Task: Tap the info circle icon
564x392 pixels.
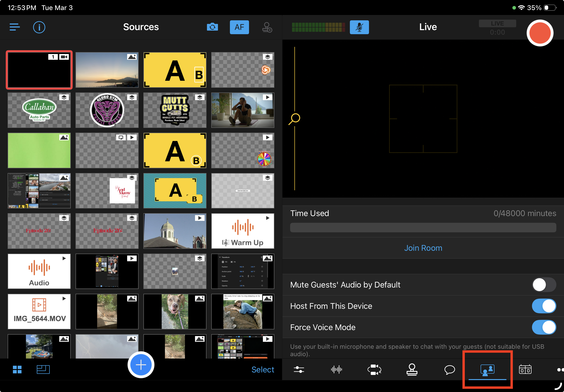Action: [39, 27]
